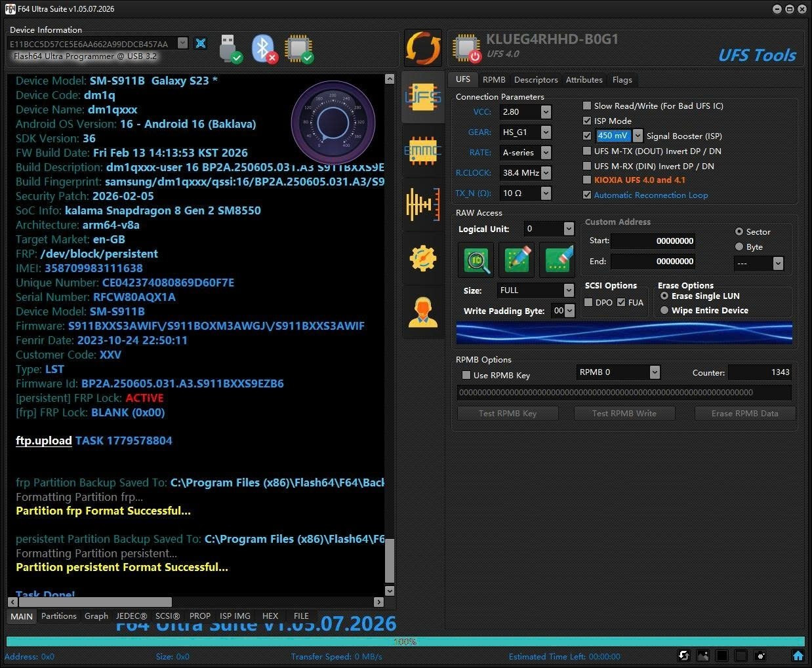Screen dimensions: 812x668
Task: Open the JEDEC® tab at bottom
Action: pos(131,616)
